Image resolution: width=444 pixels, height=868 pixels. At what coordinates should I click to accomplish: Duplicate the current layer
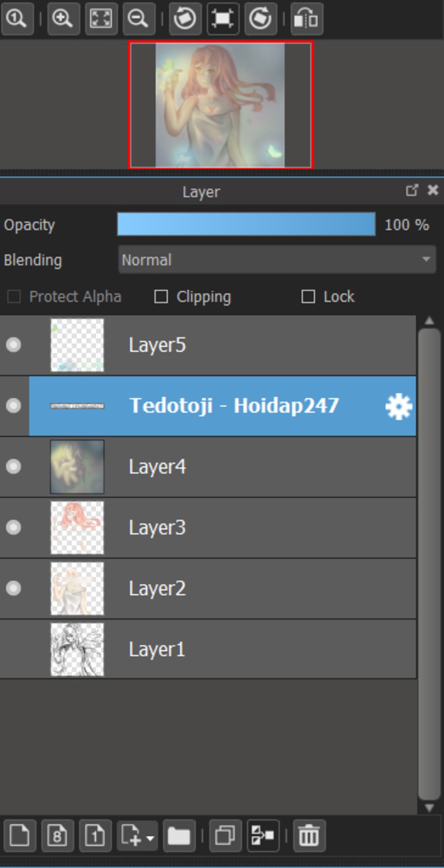[x=225, y=835]
